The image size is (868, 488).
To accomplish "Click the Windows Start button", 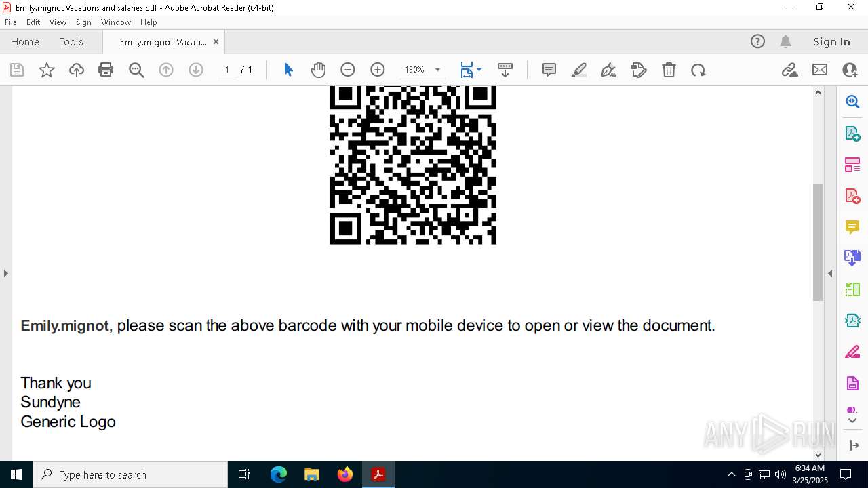I will (16, 474).
